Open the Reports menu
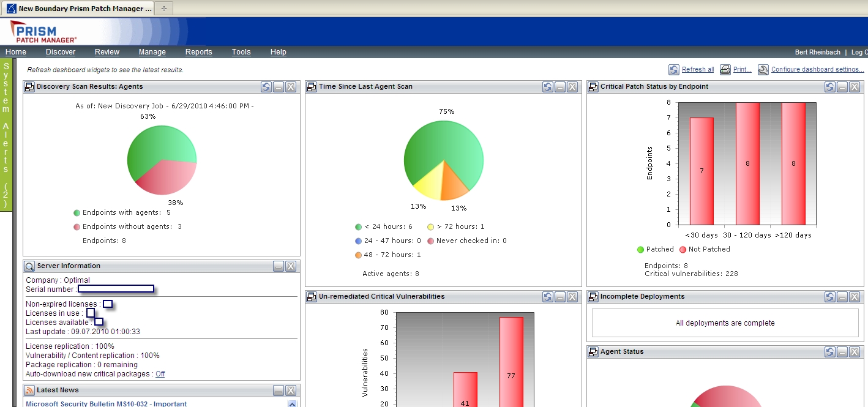868x407 pixels. click(198, 52)
